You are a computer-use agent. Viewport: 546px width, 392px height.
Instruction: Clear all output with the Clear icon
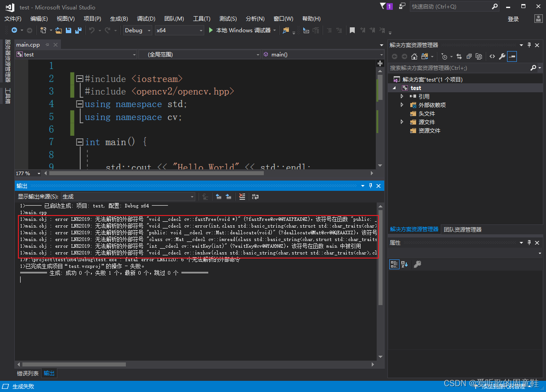[242, 197]
